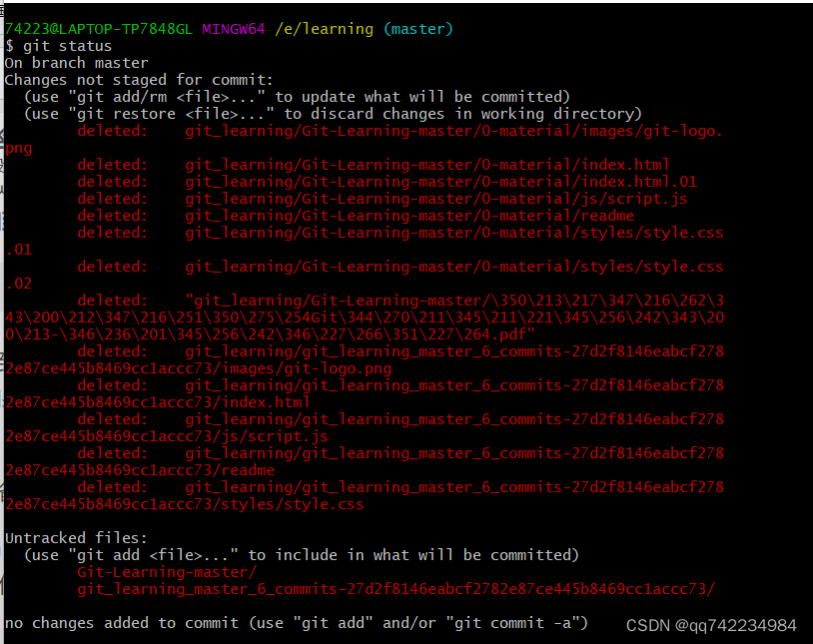Click the /e/learning path in the prompt
The height and width of the screenshot is (644, 813).
(x=325, y=29)
